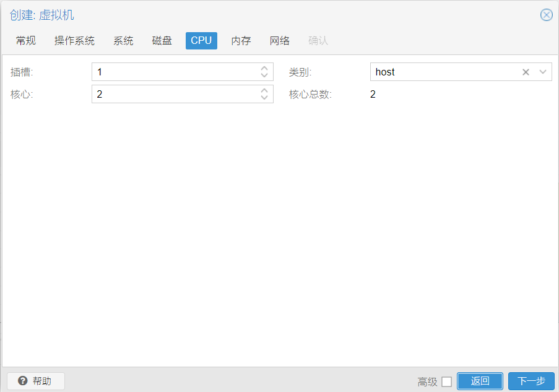This screenshot has height=392, width=559.
Task: Click 下一步 to proceed
Action: [x=531, y=381]
